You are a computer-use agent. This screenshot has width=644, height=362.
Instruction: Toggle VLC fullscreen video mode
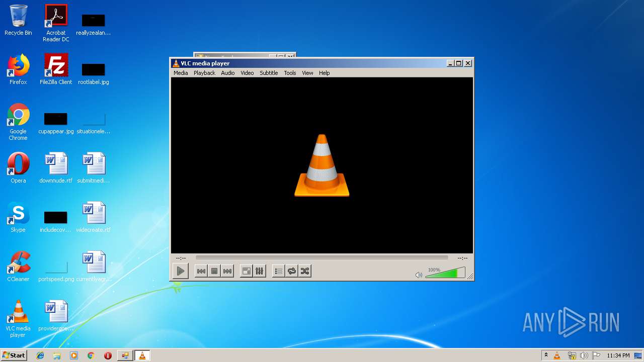click(x=247, y=271)
